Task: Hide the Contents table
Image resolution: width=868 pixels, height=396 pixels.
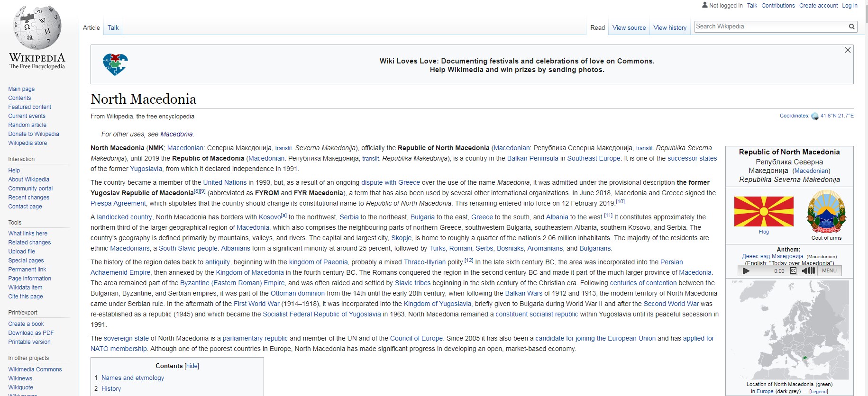Action: 192,366
